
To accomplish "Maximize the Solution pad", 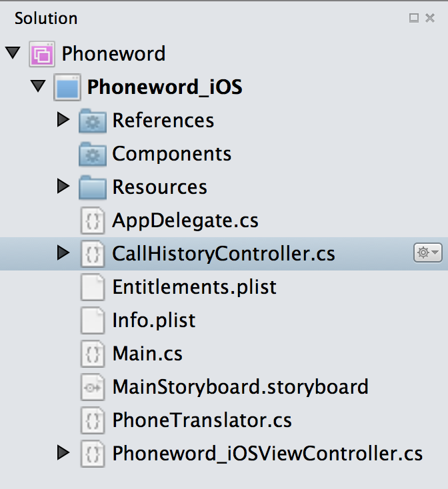I will coord(414,18).
